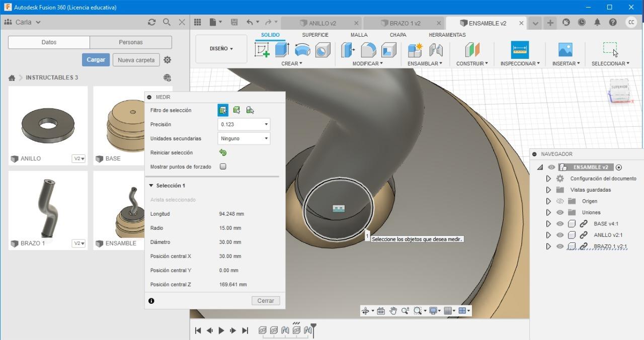644x340 pixels.
Task: Open the ANILLO version V2 dropdown
Action: [x=79, y=158]
